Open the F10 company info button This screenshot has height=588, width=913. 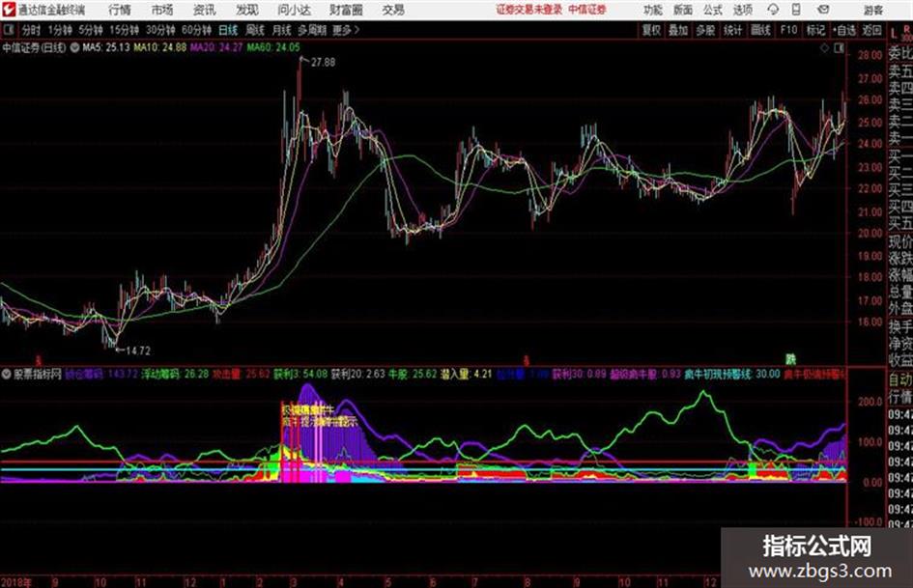(x=789, y=30)
